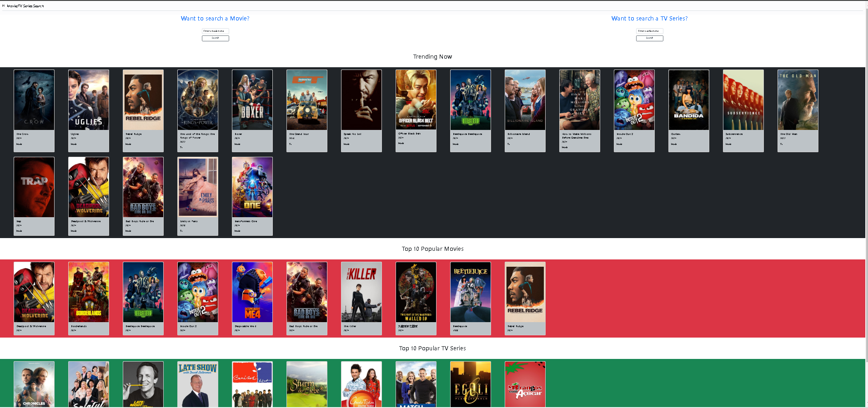Viewport: 868px width, 408px height.
Task: Select the Speak No Evil trending poster
Action: coord(361,100)
